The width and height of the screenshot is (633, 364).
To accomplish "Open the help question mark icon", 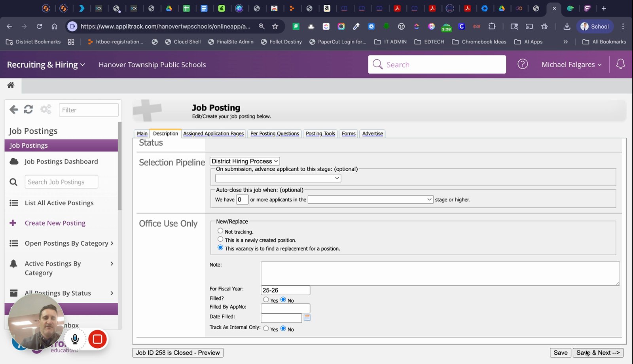I will [523, 64].
